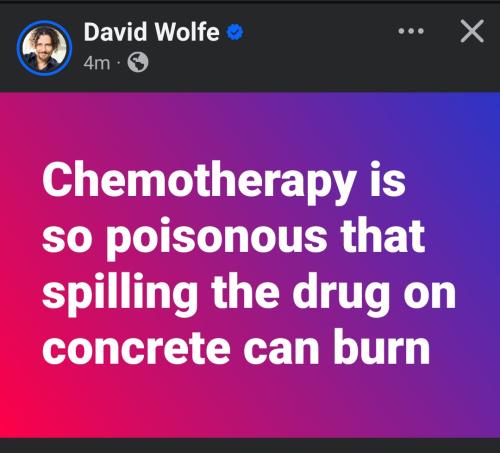The width and height of the screenshot is (500, 453).
Task: Close the post with the X icon
Action: click(x=472, y=31)
